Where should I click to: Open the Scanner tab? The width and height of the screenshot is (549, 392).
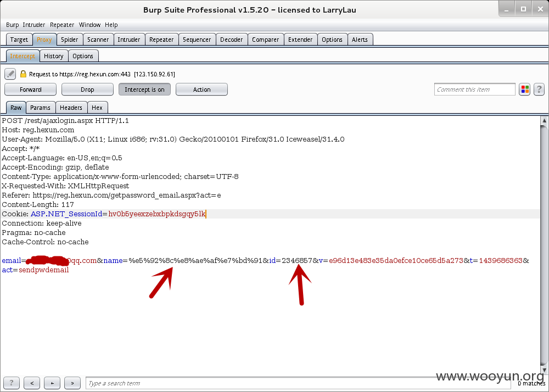point(98,40)
